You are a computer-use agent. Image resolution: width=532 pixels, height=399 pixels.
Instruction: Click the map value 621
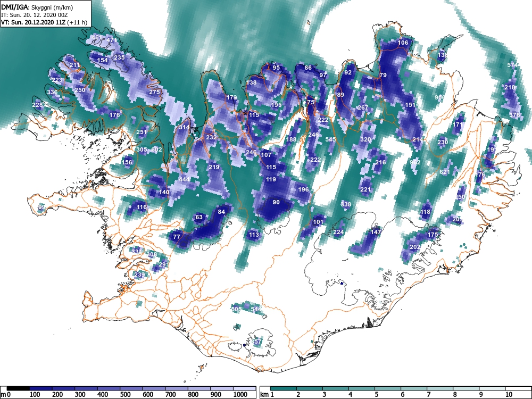(x=445, y=172)
